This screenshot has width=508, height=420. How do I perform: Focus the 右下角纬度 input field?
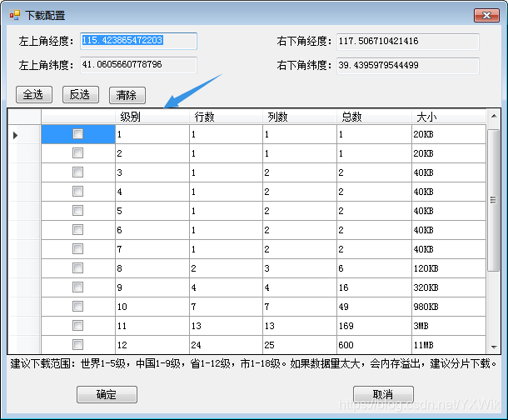tap(408, 66)
